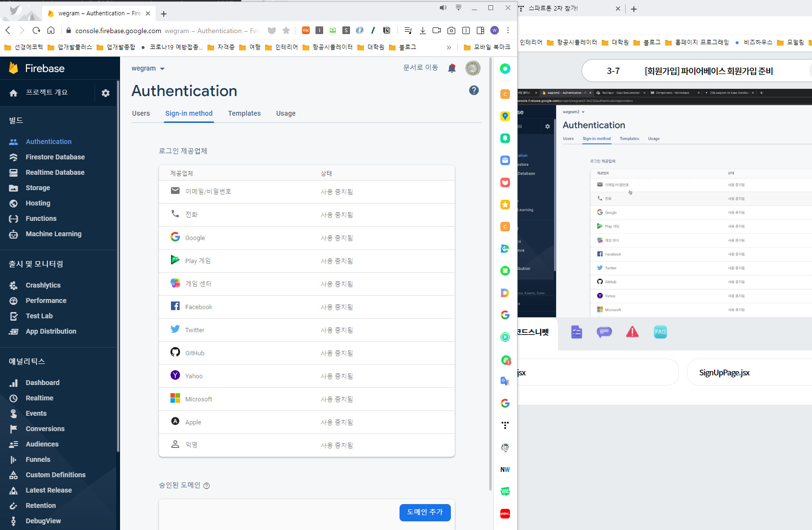This screenshot has width=812, height=530.
Task: Select the Sign-in method tab
Action: (189, 113)
